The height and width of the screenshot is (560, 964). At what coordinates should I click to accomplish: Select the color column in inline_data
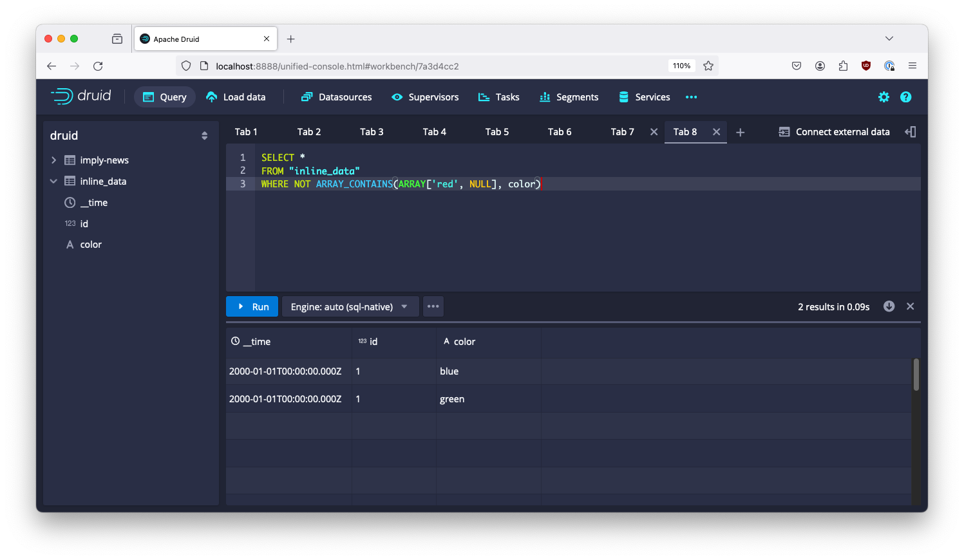90,244
